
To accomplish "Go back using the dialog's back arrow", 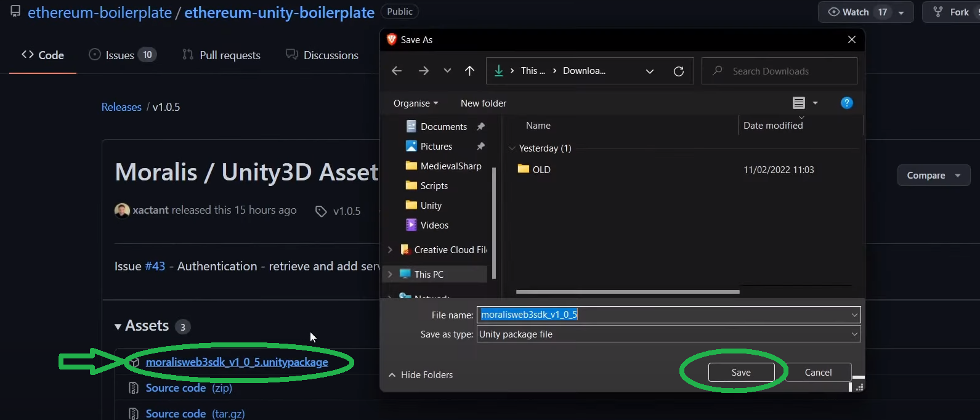I will (397, 71).
